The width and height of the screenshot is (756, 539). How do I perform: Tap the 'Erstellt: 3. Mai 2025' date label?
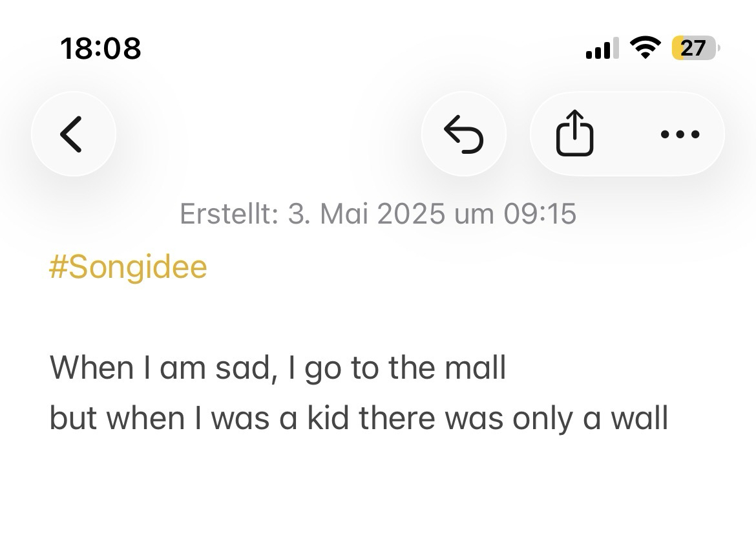[378, 214]
